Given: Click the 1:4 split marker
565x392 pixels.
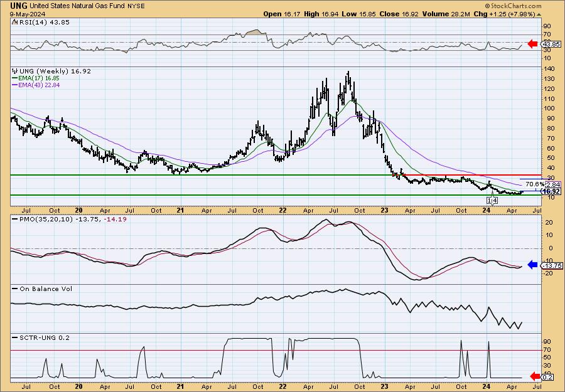Looking at the screenshot, I should (x=492, y=201).
